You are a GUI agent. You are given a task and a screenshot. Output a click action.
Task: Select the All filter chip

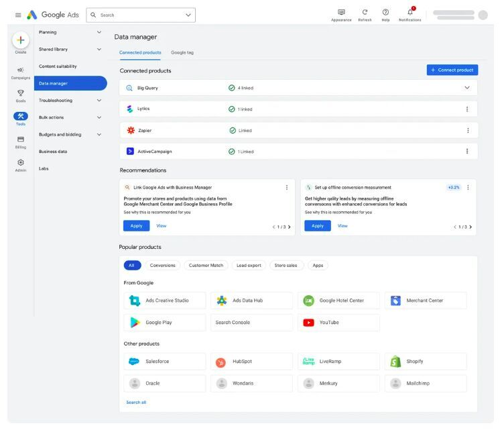pyautogui.click(x=132, y=266)
